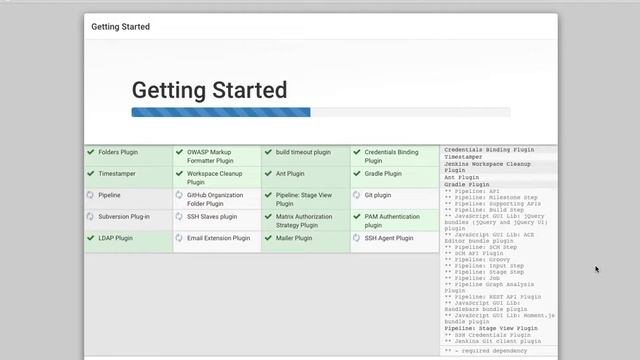Click the spinner icon beside SSH Slaves plugin
Viewport: 640px width, 360px height.
click(179, 216)
